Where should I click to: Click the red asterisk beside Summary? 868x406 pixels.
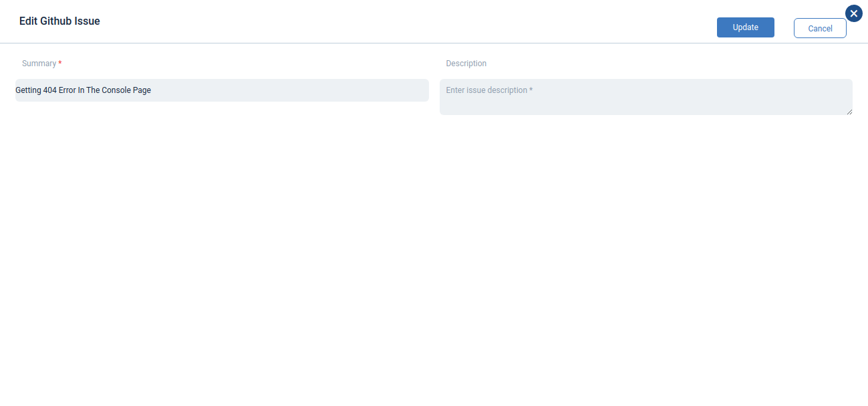click(60, 64)
